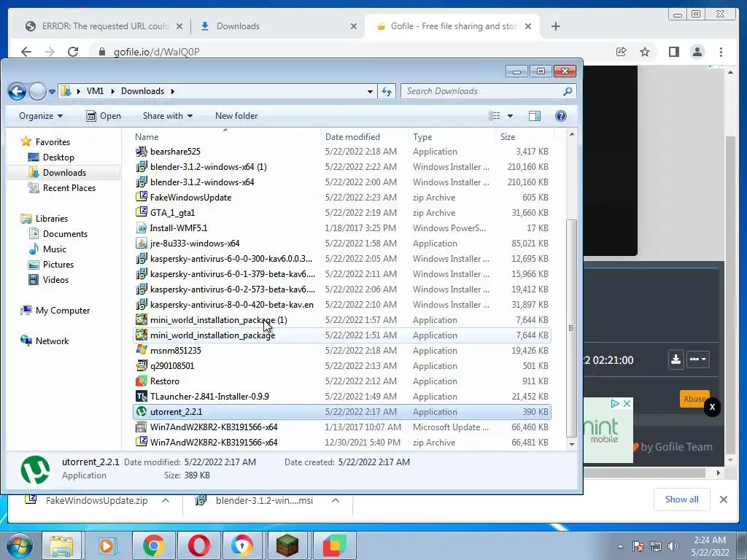Select Win7AndW2K8R2-KB3191566-x64 Microsoft Update file

coord(342,427)
